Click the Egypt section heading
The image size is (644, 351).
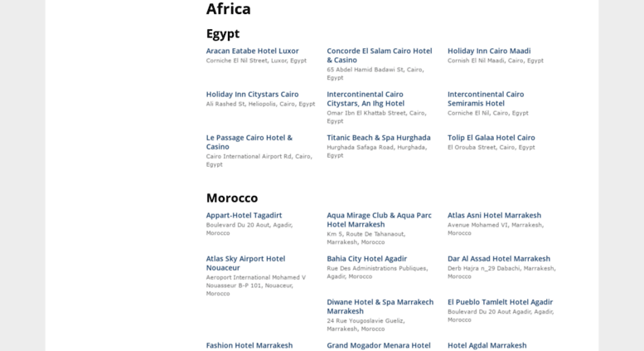[x=223, y=34]
